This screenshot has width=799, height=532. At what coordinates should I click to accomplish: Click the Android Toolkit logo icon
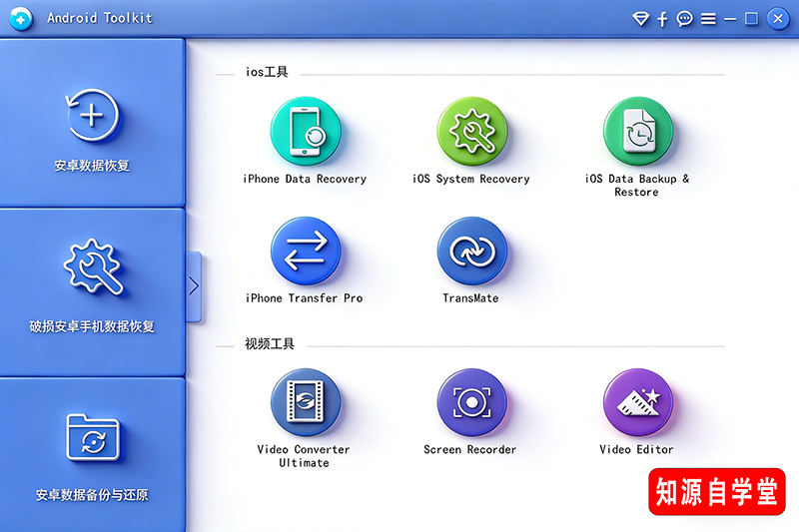point(21,19)
